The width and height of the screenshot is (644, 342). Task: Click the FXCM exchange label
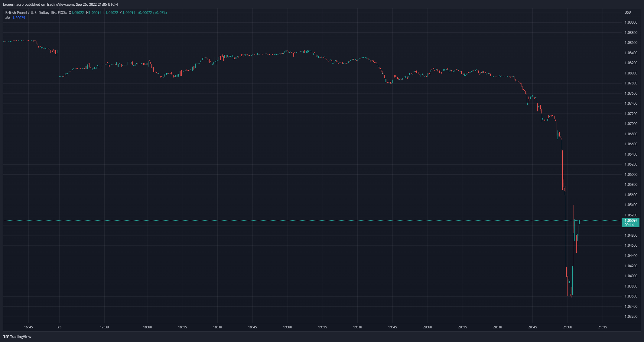point(62,12)
